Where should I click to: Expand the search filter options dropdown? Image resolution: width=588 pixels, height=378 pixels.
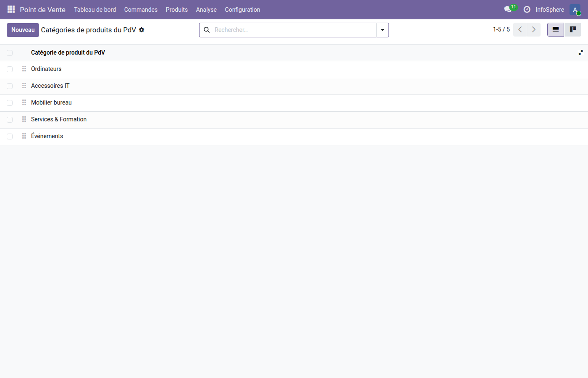click(x=382, y=30)
